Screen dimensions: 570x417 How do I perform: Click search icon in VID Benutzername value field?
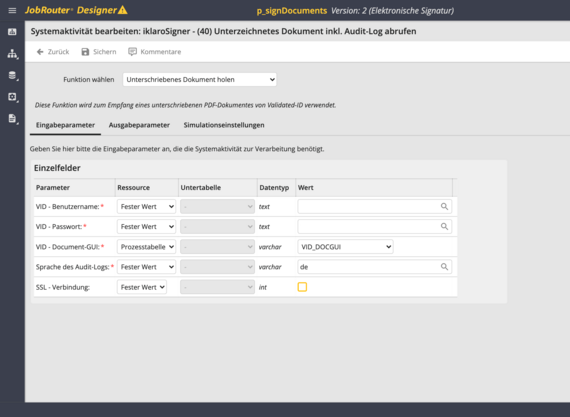click(444, 207)
